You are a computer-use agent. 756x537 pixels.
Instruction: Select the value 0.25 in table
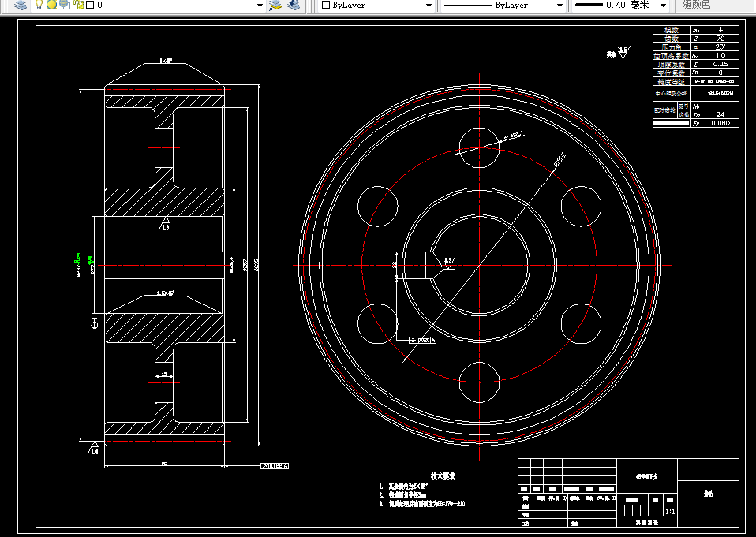pos(720,64)
